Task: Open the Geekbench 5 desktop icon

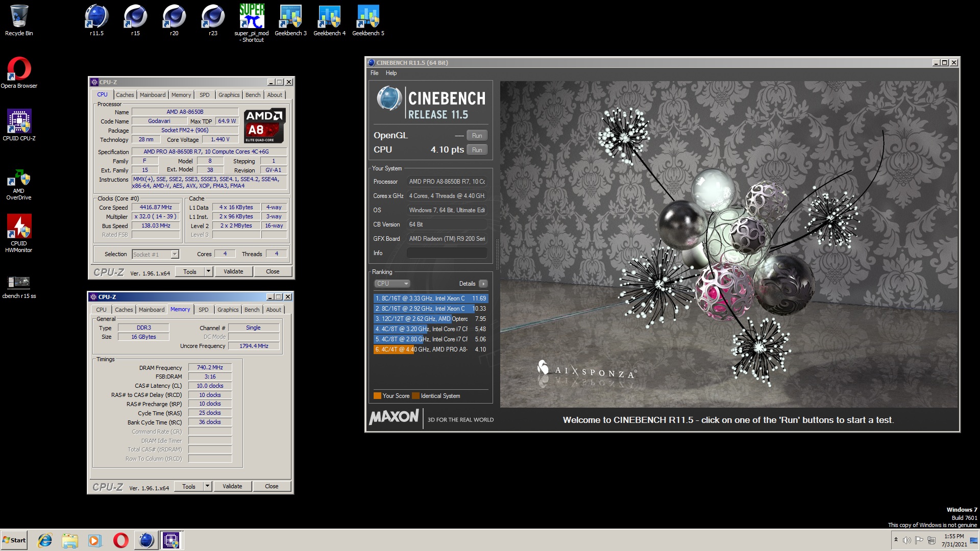Action: [368, 20]
